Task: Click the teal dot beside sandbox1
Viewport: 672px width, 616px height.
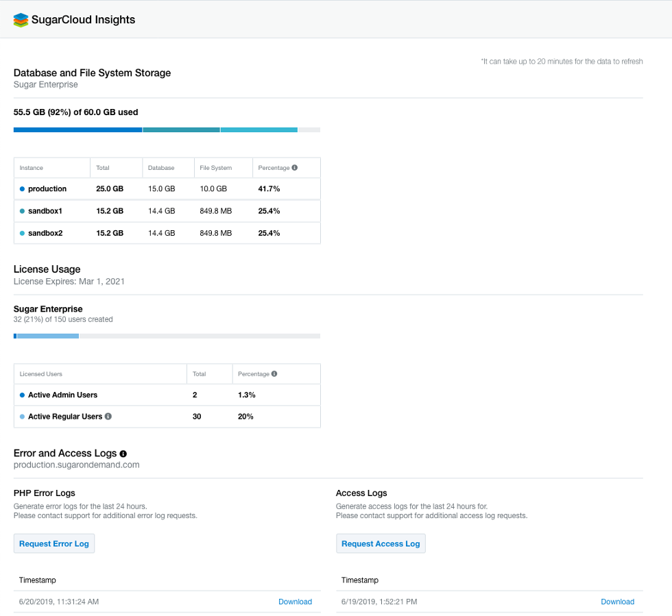Action: pos(22,211)
